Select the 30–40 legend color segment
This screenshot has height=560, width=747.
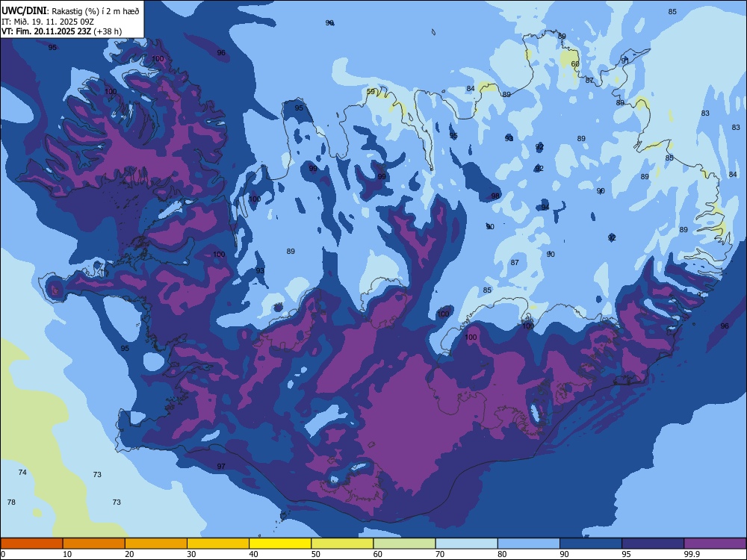coord(218,544)
